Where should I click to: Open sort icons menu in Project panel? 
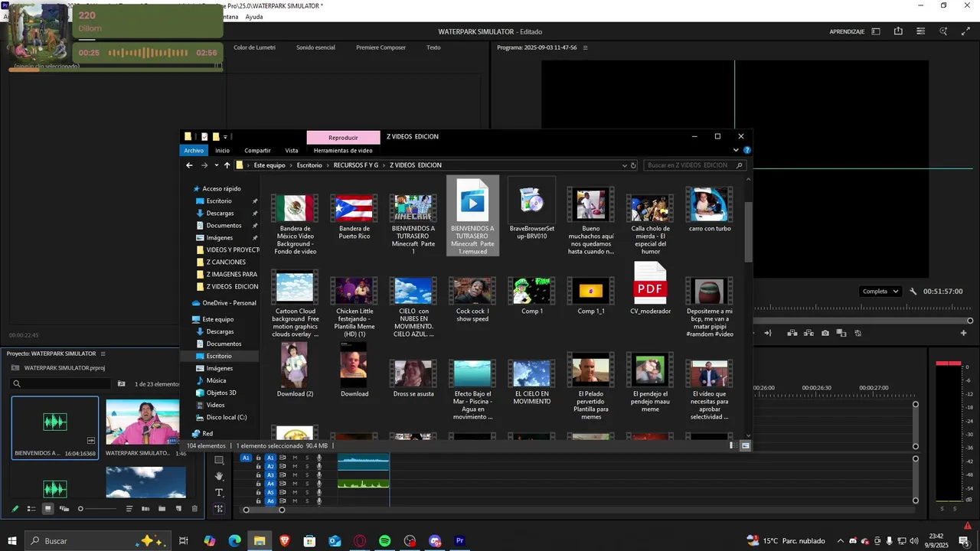point(129,509)
